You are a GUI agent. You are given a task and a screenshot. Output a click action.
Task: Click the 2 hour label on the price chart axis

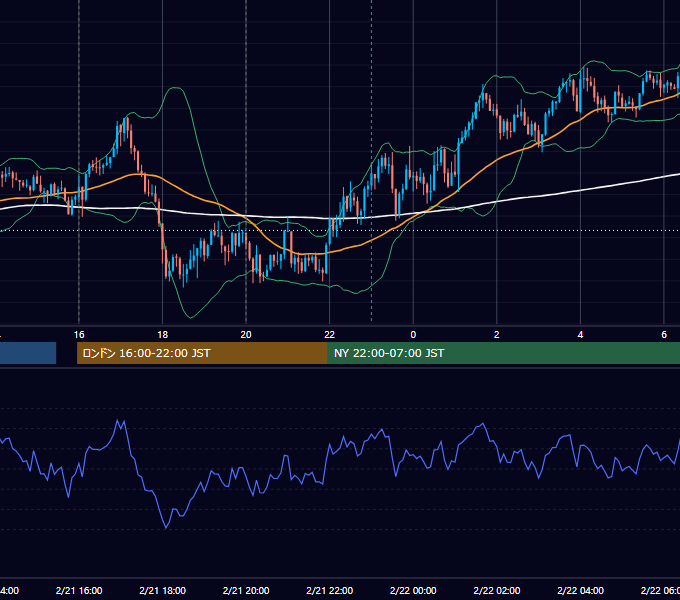(x=497, y=335)
